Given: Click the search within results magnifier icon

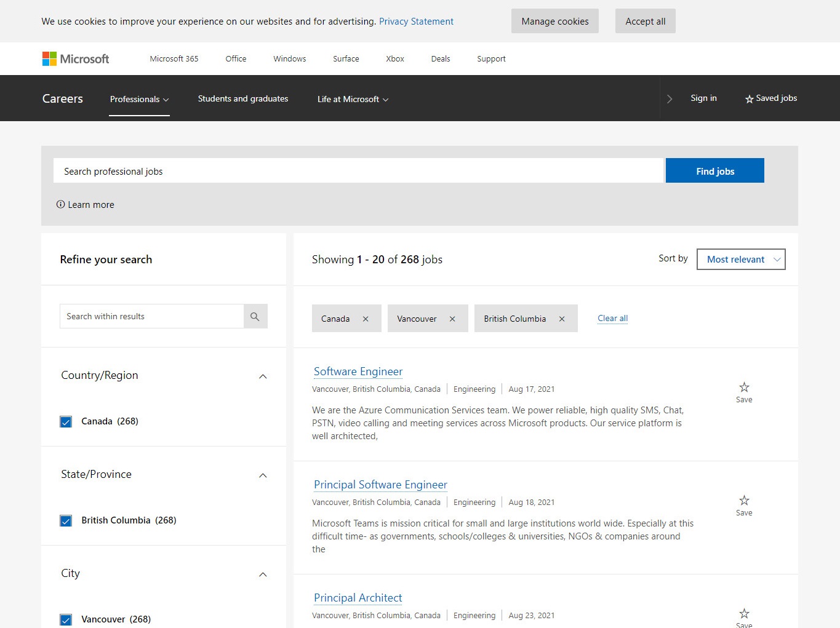Looking at the screenshot, I should (x=255, y=317).
